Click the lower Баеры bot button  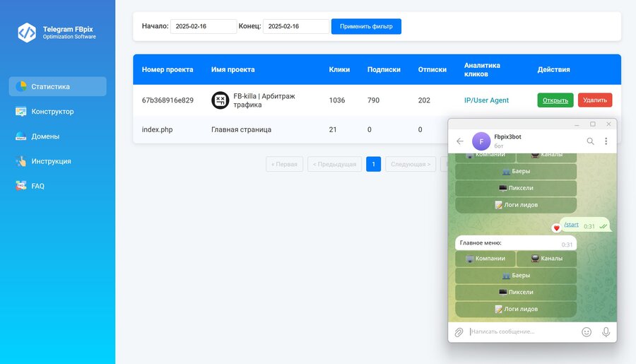point(516,275)
